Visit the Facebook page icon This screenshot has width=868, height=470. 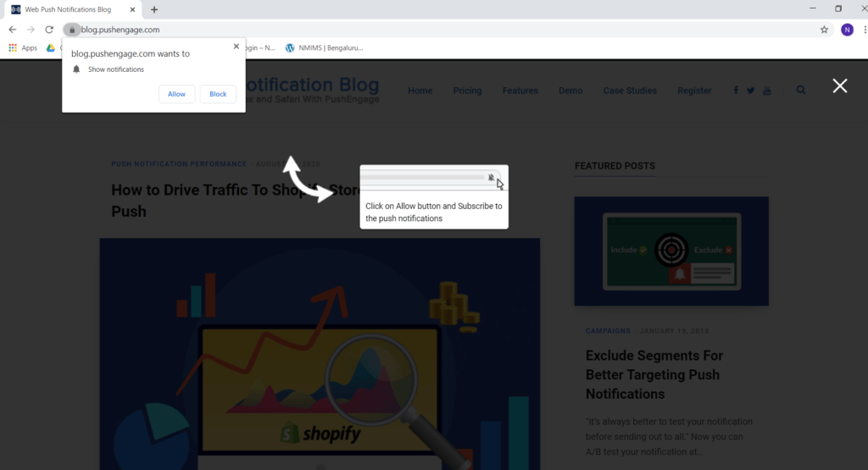click(736, 91)
